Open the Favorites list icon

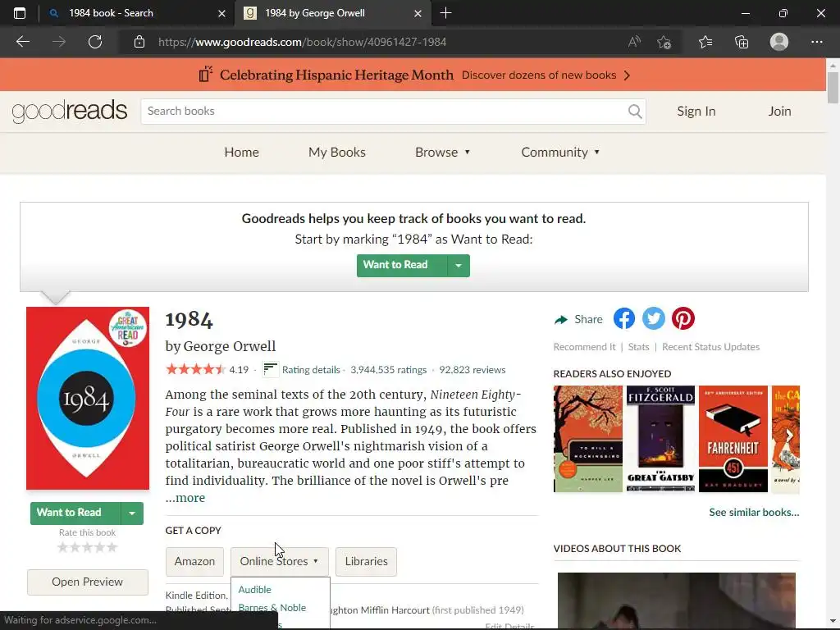tap(705, 42)
